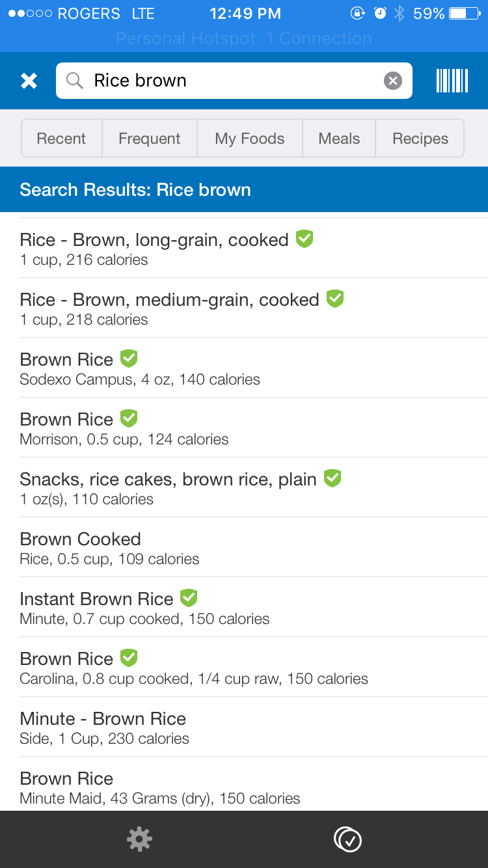Tap verified badge on long-grain rice
The image size is (488, 868).
[305, 239]
